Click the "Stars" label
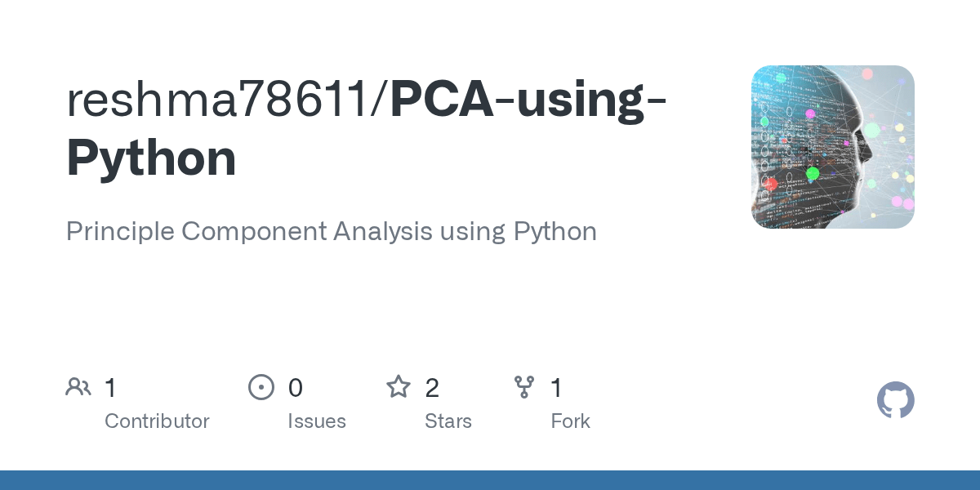Screen dimensions: 980x490 (448, 421)
